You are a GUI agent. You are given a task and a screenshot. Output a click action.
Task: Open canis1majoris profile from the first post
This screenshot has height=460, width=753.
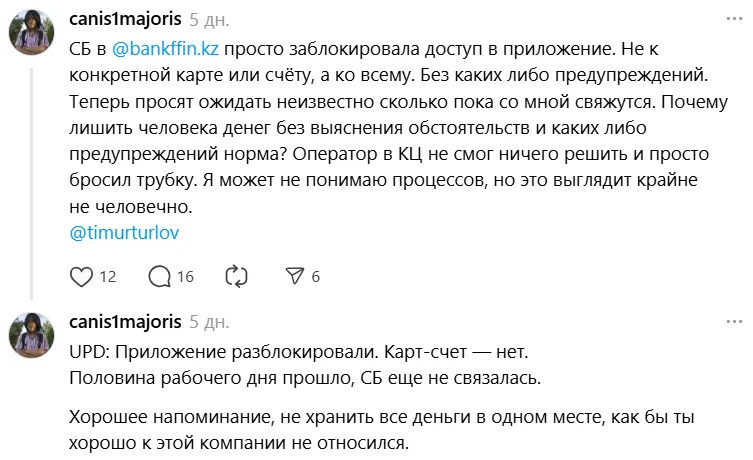pos(126,18)
